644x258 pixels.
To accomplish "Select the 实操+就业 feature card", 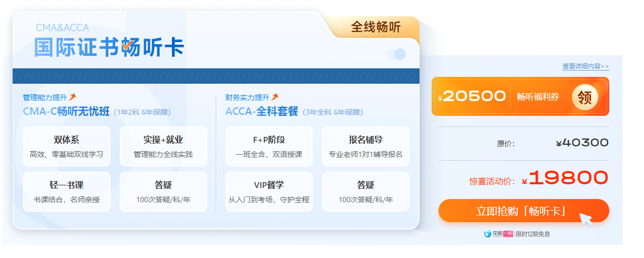I will [x=163, y=146].
